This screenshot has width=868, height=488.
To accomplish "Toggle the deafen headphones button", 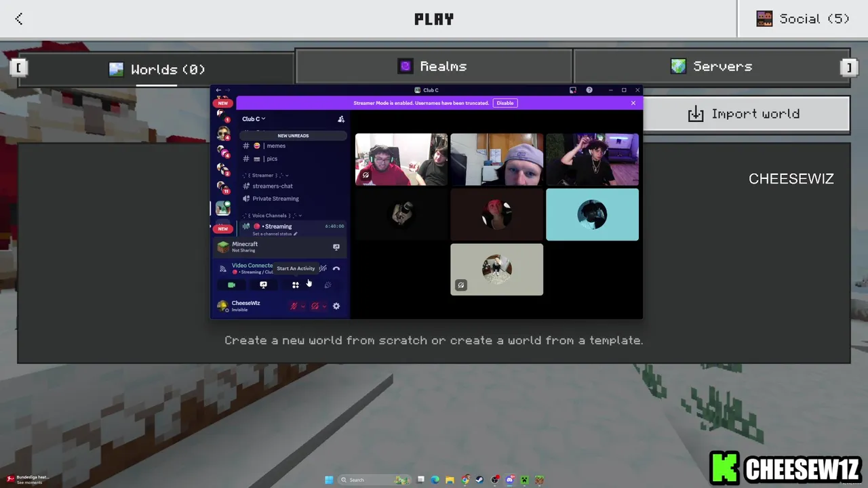I will [315, 306].
